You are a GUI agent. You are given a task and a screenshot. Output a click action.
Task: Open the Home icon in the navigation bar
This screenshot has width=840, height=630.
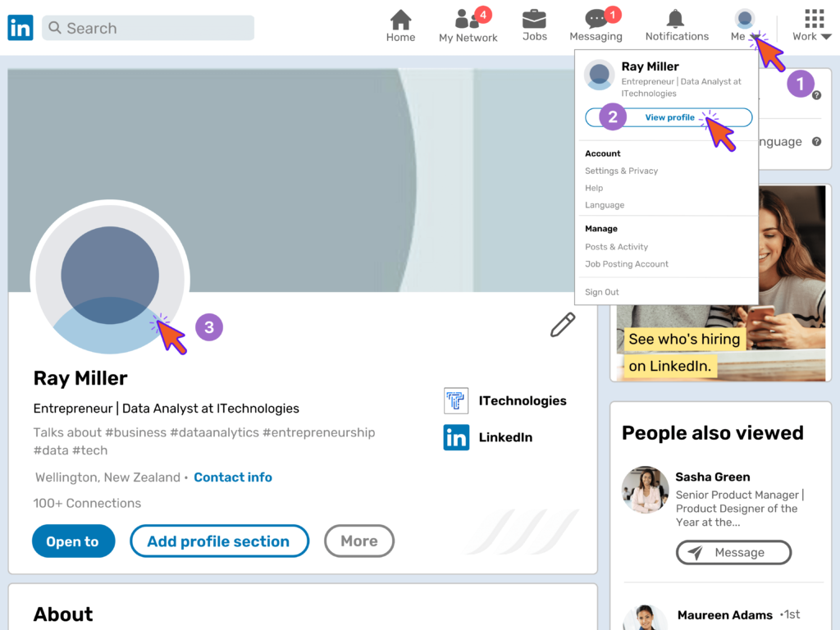[x=400, y=18]
